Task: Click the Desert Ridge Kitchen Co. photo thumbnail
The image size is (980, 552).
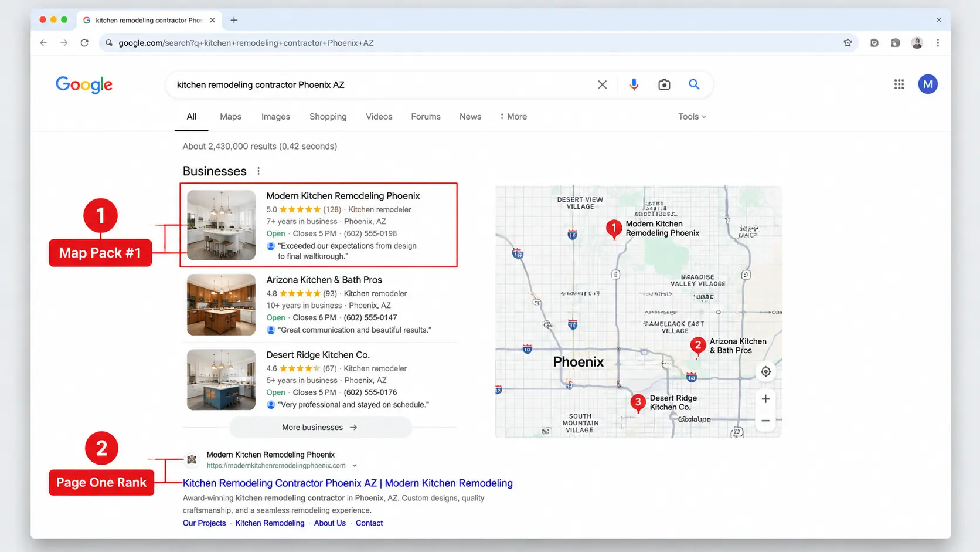Action: coord(221,380)
